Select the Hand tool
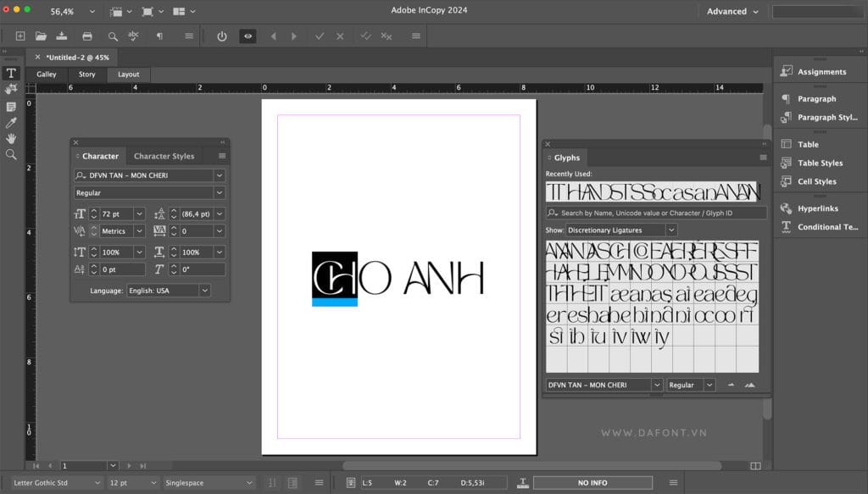 10,137
